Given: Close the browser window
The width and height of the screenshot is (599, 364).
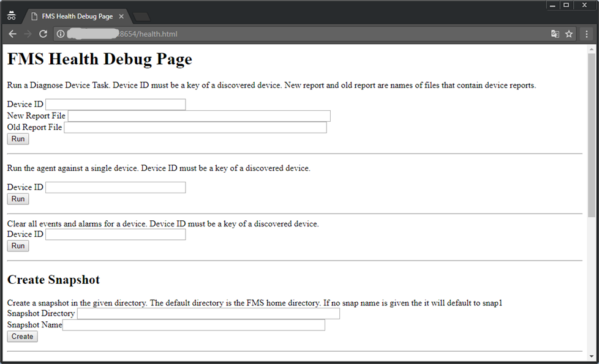Looking at the screenshot, I should 584,6.
